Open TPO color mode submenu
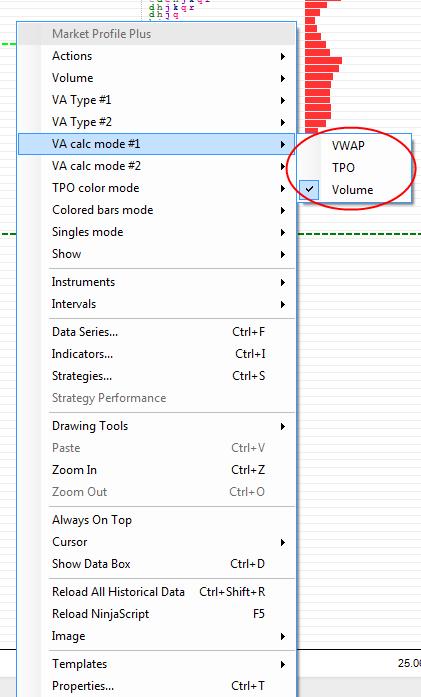 (156, 188)
